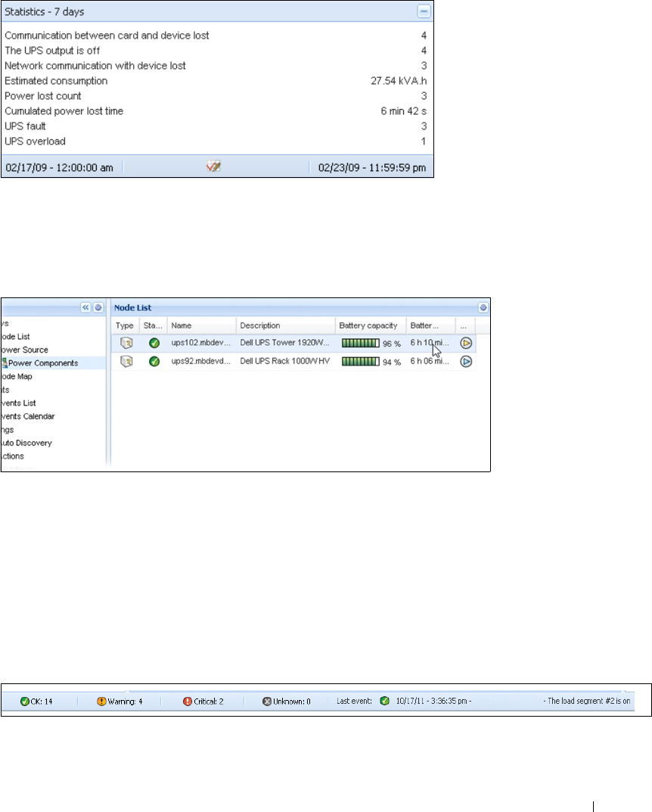Click the green OK status icon for ups92

(x=154, y=362)
